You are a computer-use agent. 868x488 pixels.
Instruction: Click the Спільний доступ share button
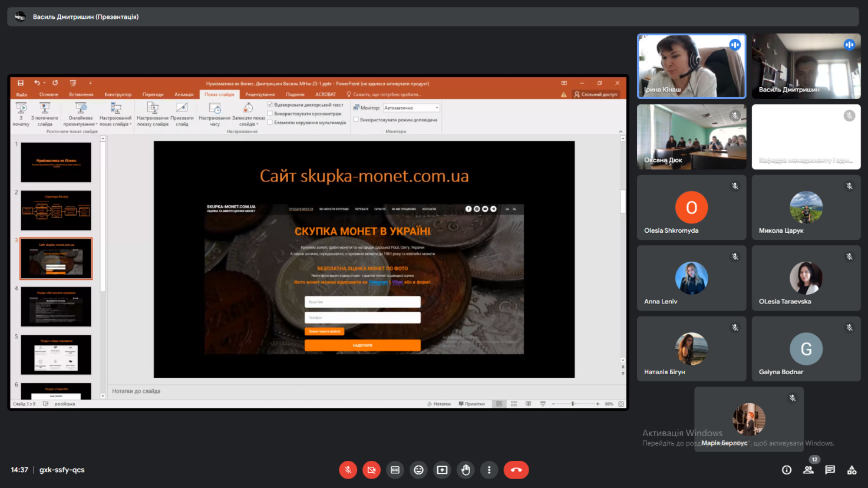[596, 94]
